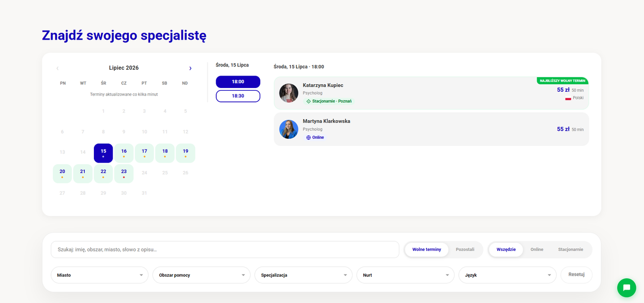Pick 19 July in the calendar

coord(186,153)
